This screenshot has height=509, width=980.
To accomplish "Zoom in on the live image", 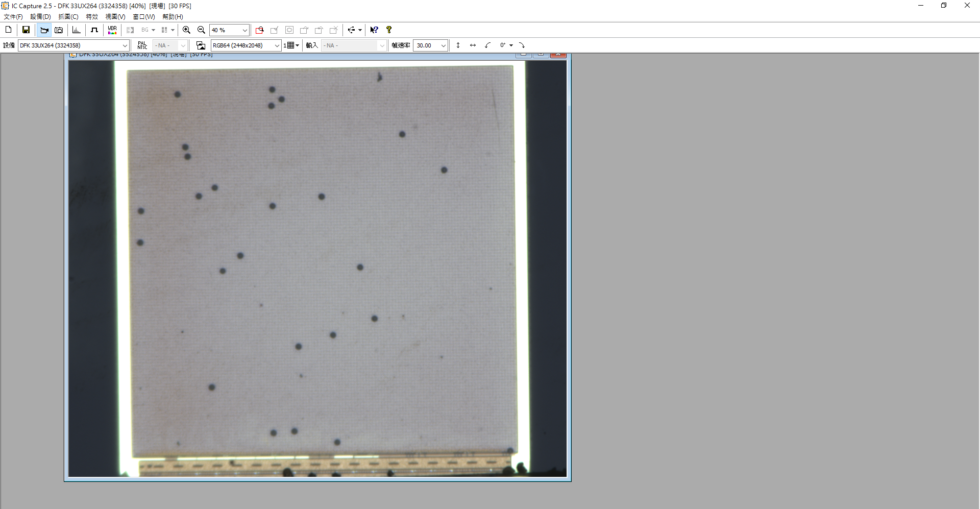I will tap(186, 30).
